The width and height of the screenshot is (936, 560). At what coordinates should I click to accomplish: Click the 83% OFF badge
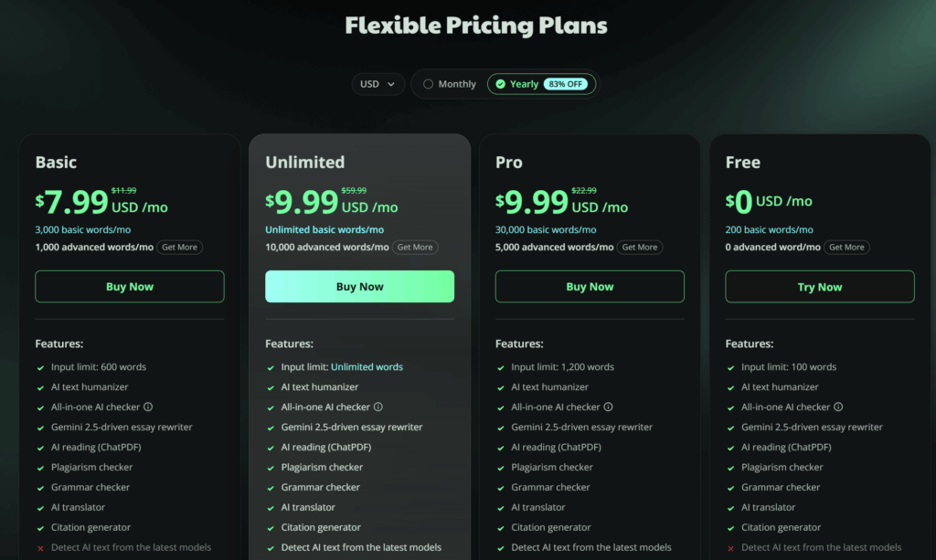[x=568, y=84]
